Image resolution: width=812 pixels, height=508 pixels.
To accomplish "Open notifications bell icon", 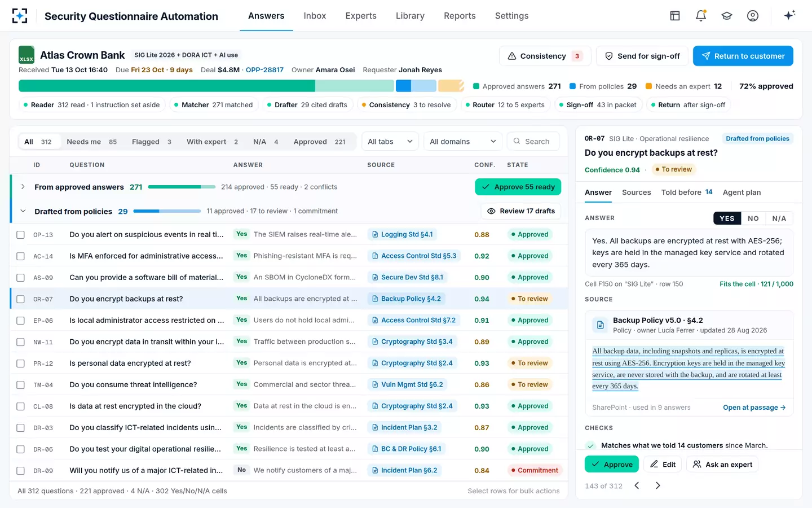I will coord(701,16).
